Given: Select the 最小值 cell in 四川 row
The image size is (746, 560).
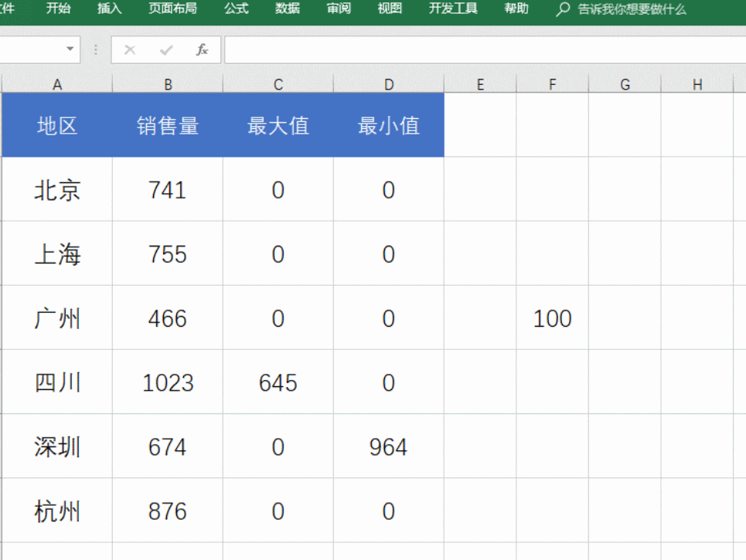Looking at the screenshot, I should click(389, 382).
